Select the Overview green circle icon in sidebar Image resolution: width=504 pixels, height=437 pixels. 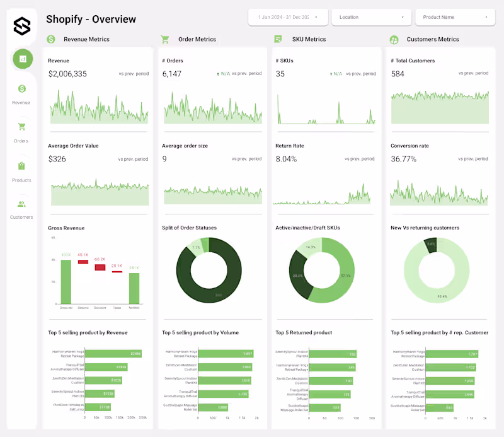(23, 59)
